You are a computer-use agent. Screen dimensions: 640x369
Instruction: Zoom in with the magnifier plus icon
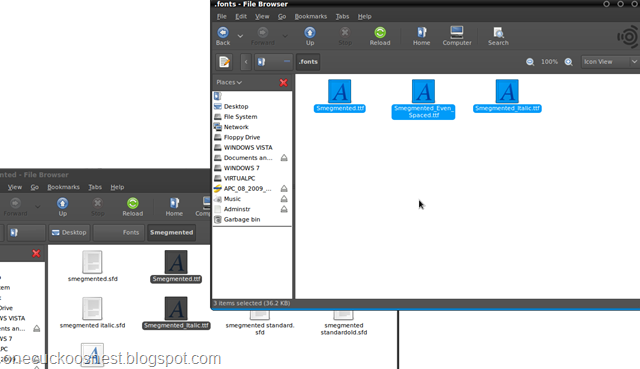[568, 62]
